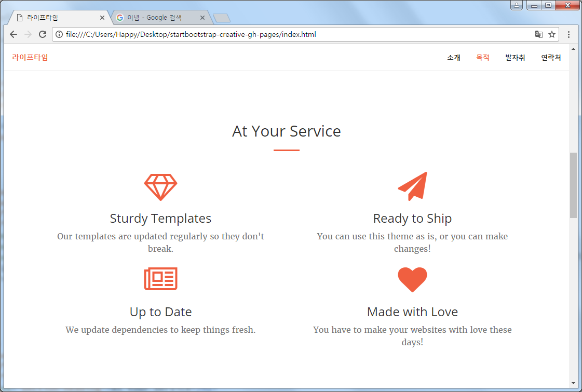Image resolution: width=582 pixels, height=392 pixels.
Task: Go to the 목적 nav link
Action: [482, 58]
